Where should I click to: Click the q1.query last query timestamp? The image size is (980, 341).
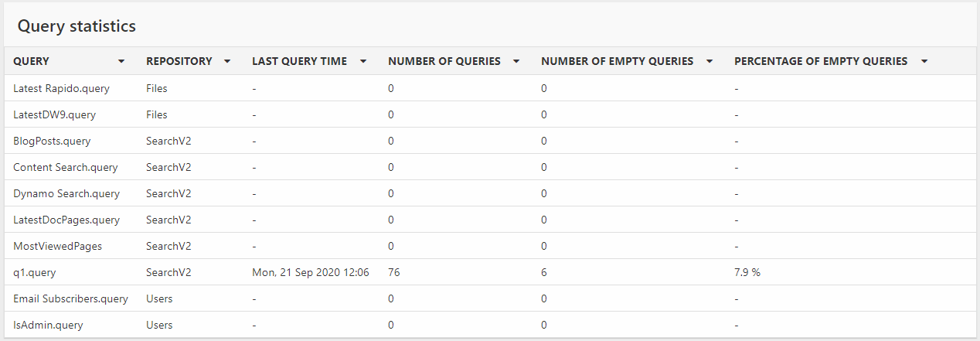click(x=310, y=272)
